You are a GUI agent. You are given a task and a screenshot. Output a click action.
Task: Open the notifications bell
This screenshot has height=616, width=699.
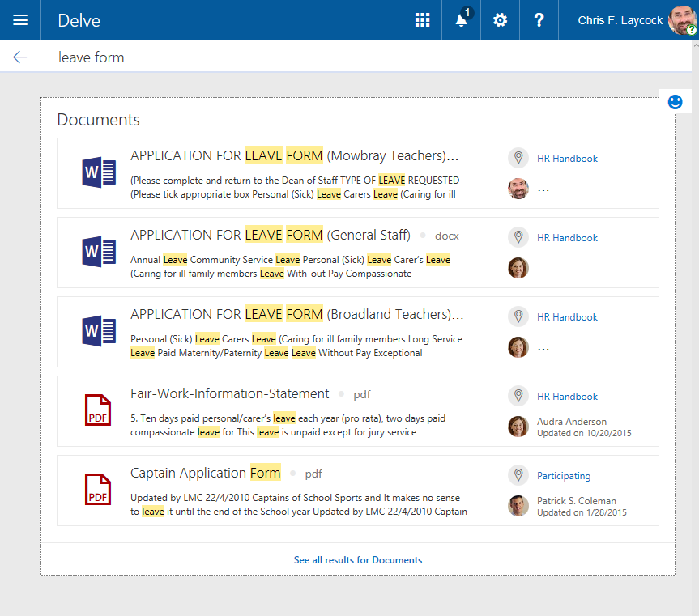462,20
